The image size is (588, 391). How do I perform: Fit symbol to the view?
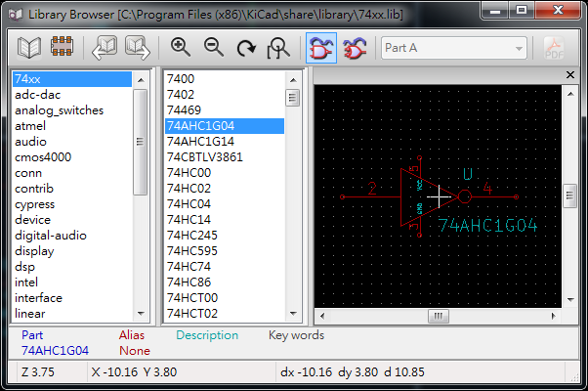[x=279, y=48]
